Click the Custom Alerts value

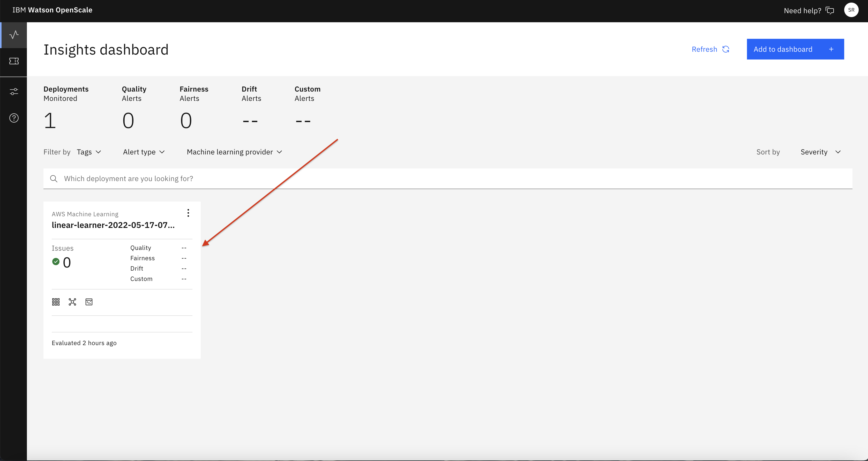303,121
